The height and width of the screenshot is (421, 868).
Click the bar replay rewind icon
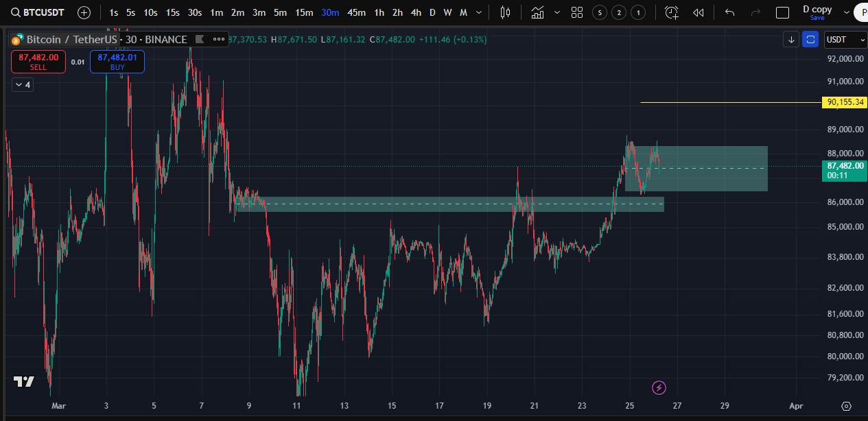pyautogui.click(x=698, y=12)
